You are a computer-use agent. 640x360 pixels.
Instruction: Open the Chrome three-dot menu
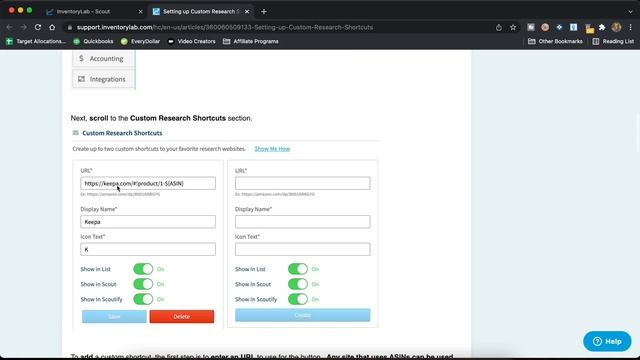click(631, 27)
